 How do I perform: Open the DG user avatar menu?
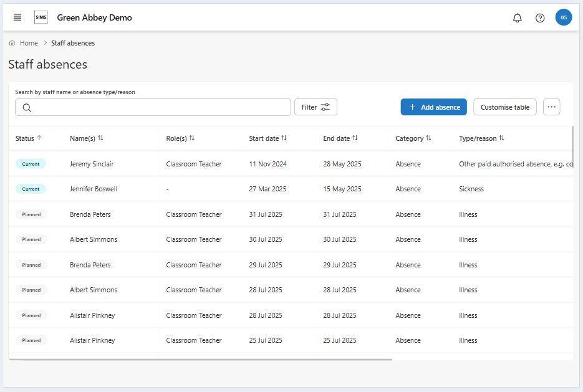point(563,17)
